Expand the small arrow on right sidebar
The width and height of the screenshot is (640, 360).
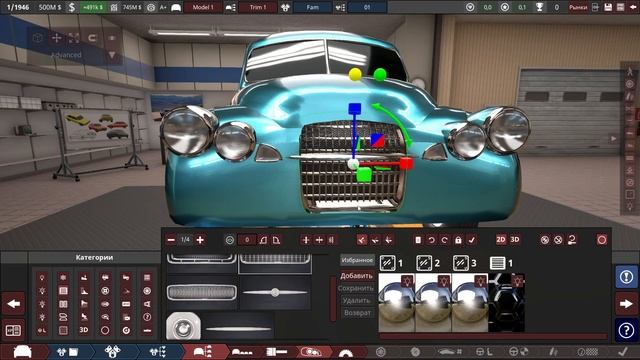tap(613, 139)
